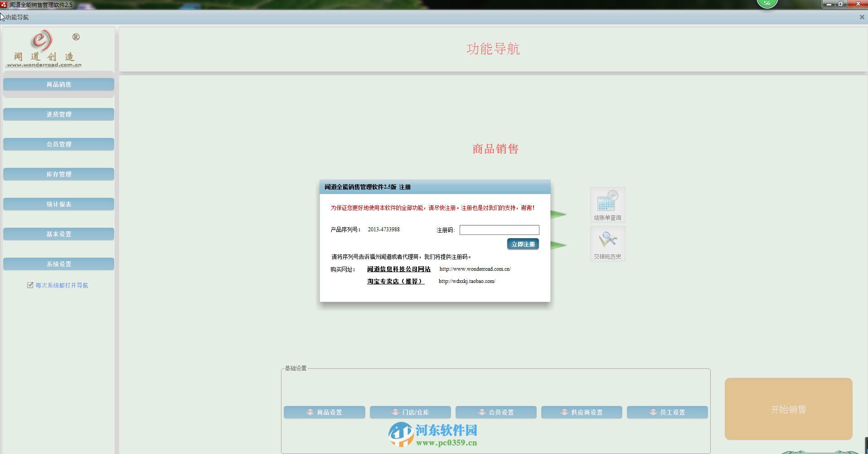Open 系统设置 in the sidebar
The width and height of the screenshot is (868, 454).
point(58,264)
